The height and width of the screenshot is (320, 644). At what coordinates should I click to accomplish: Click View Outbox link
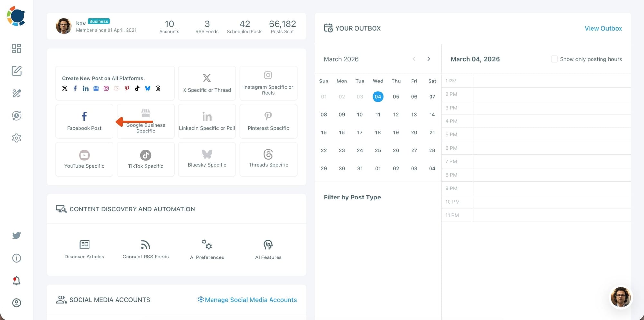[603, 28]
